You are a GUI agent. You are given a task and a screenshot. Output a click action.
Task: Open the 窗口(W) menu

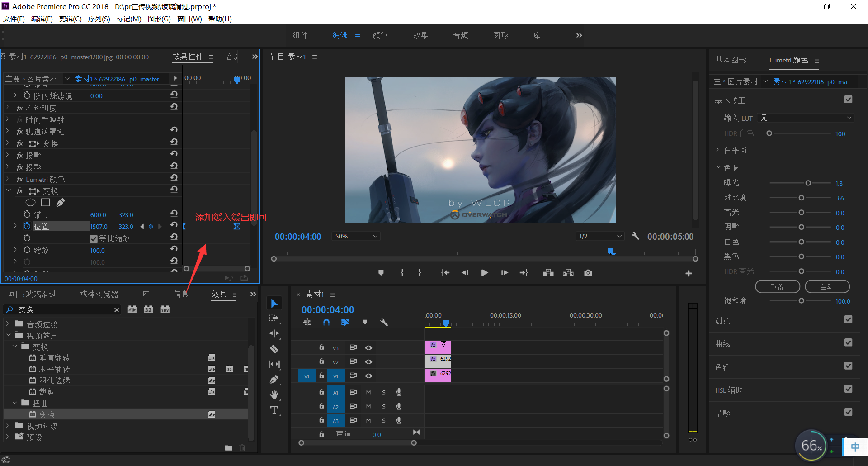tap(189, 19)
